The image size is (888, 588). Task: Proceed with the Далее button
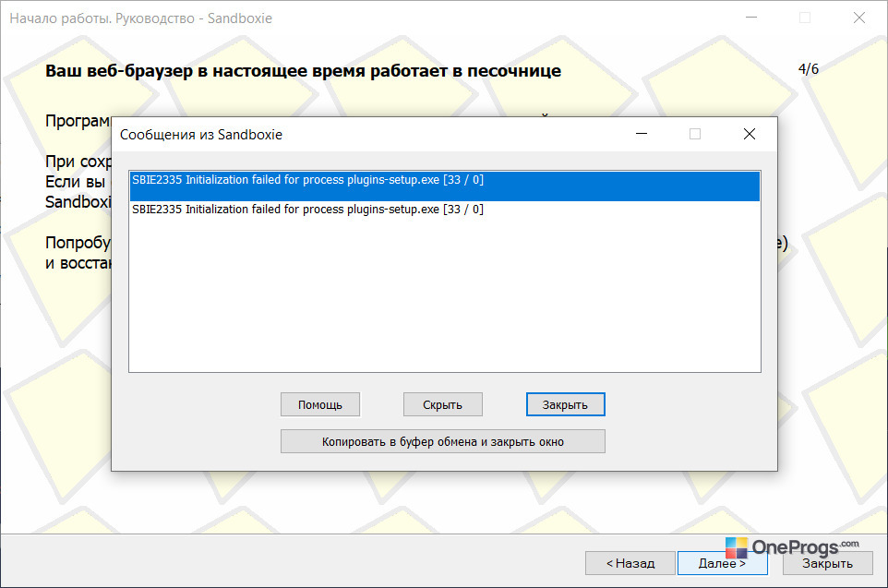coord(722,563)
